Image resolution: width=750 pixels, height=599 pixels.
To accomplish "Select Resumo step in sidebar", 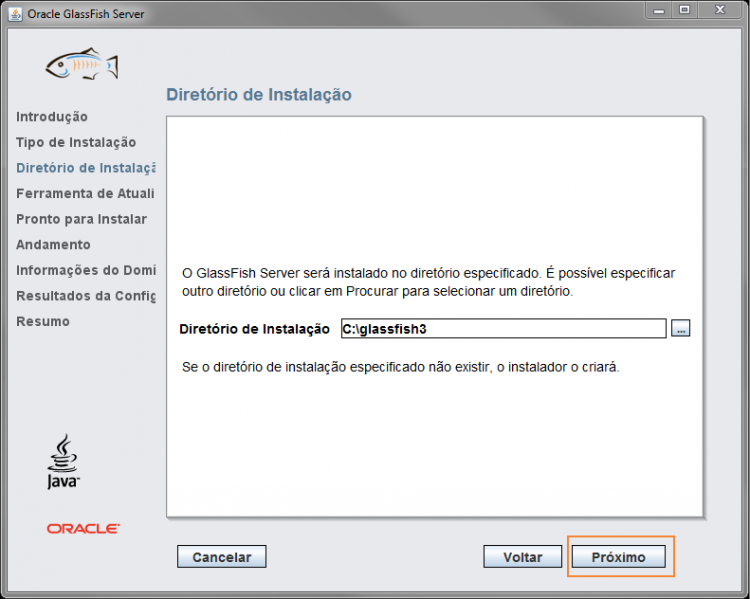I will click(x=43, y=321).
